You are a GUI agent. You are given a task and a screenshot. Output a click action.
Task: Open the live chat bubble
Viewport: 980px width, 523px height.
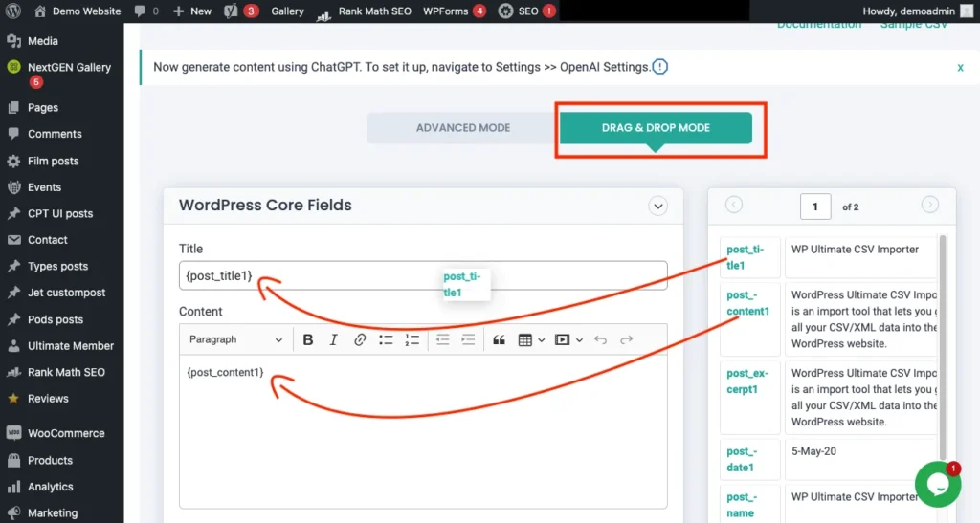coord(937,484)
